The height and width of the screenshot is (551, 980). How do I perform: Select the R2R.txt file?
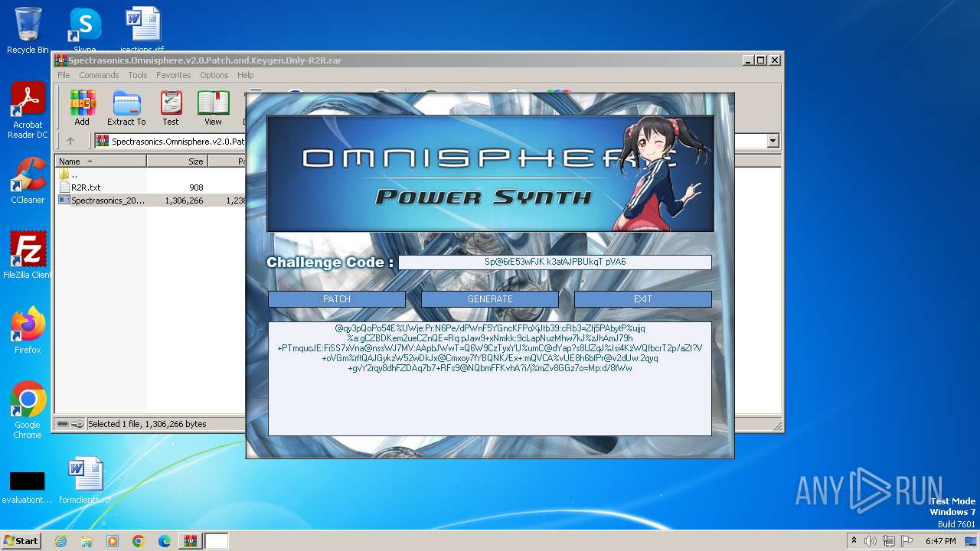click(x=85, y=187)
